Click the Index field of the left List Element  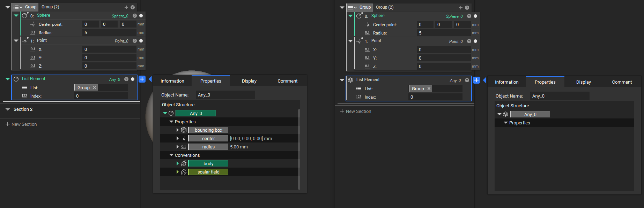[x=101, y=96]
